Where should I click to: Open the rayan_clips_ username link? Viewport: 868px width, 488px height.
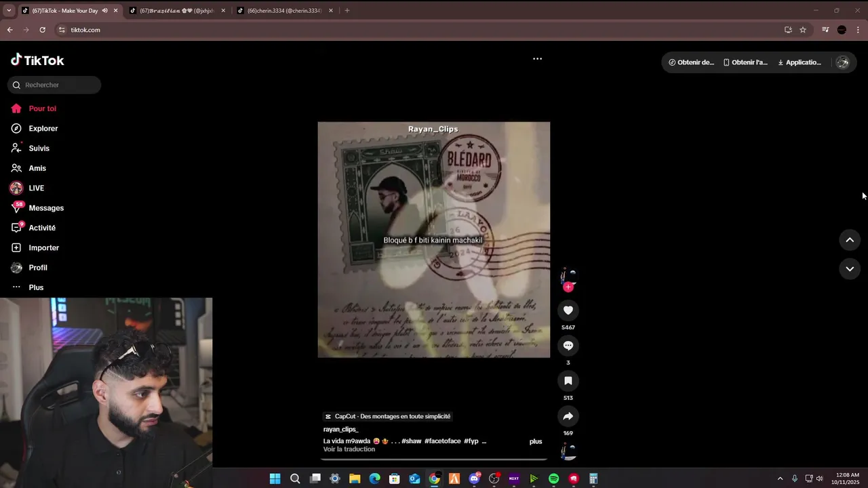[x=340, y=429]
